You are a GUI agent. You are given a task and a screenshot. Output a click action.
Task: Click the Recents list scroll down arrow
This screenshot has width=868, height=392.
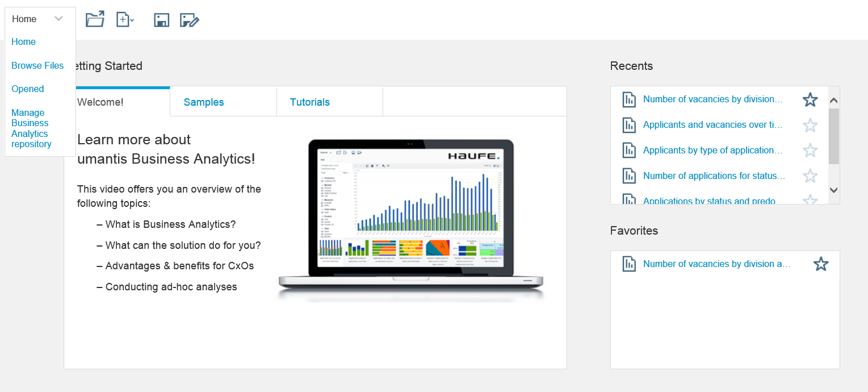(833, 190)
